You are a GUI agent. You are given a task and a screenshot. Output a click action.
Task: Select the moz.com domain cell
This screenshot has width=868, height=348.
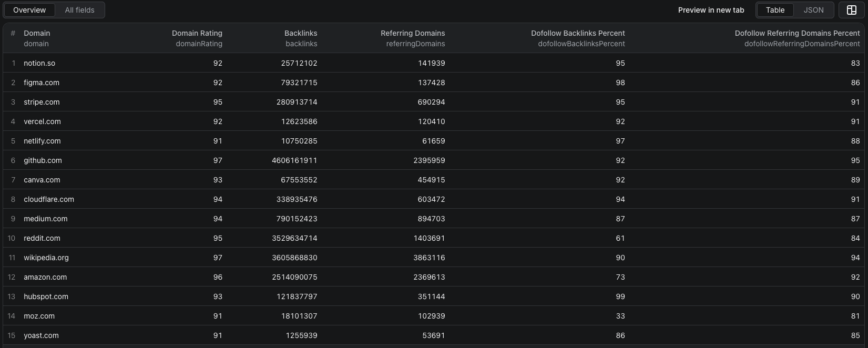39,316
